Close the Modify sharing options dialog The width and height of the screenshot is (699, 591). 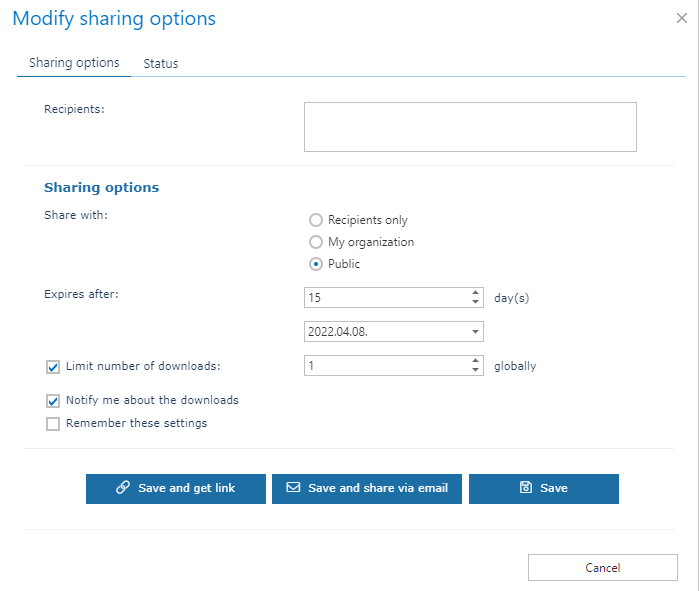[681, 18]
